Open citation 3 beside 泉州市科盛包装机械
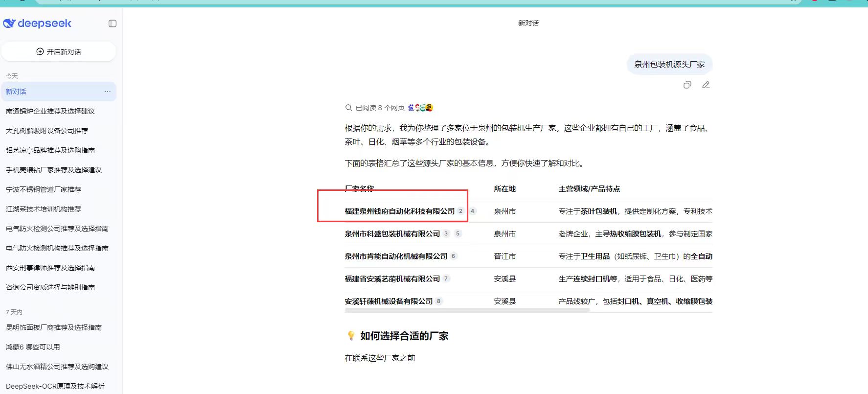 tap(446, 233)
